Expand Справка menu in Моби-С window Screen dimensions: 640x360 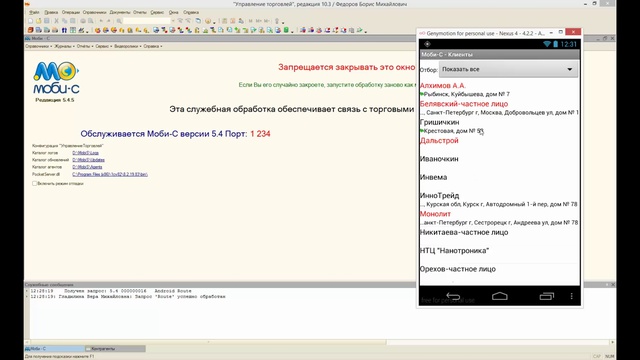click(152, 46)
